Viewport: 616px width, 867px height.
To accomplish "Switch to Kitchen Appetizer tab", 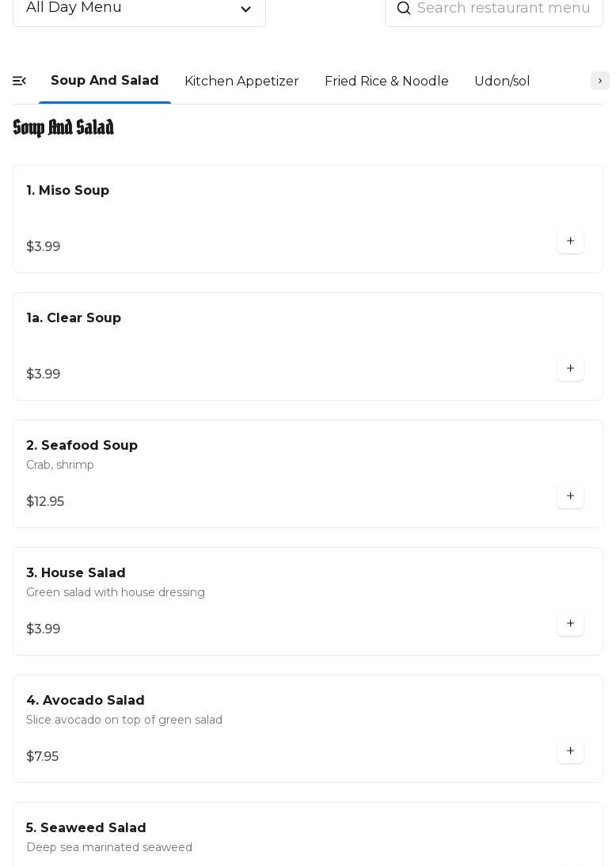I will pyautogui.click(x=241, y=81).
